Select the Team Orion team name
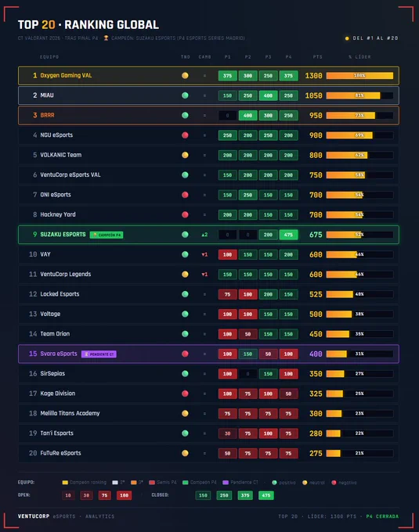The height and width of the screenshot is (532, 419). [x=55, y=334]
